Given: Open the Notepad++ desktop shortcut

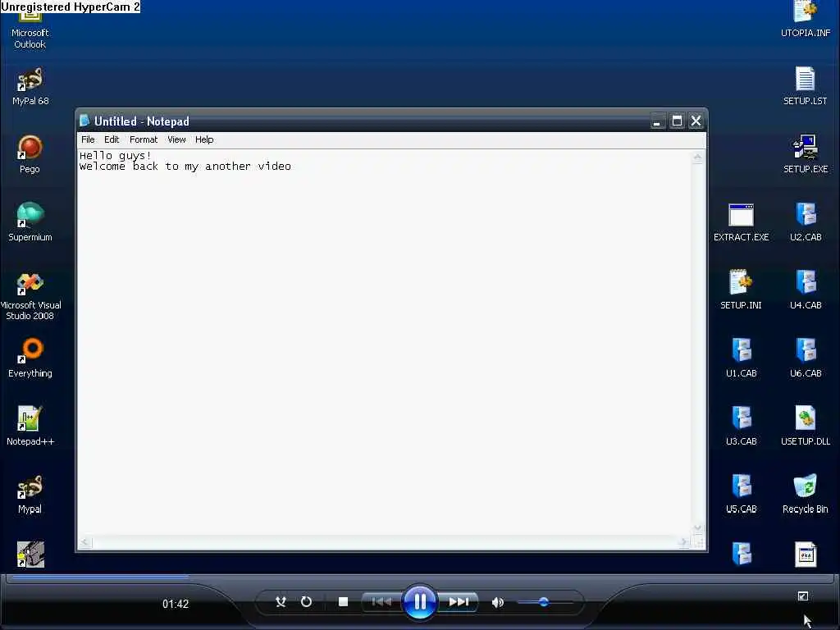Looking at the screenshot, I should [x=30, y=426].
